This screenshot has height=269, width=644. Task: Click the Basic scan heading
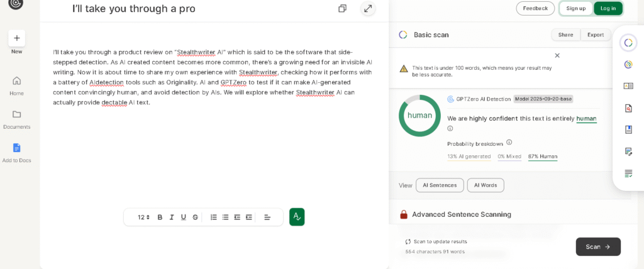pos(431,35)
